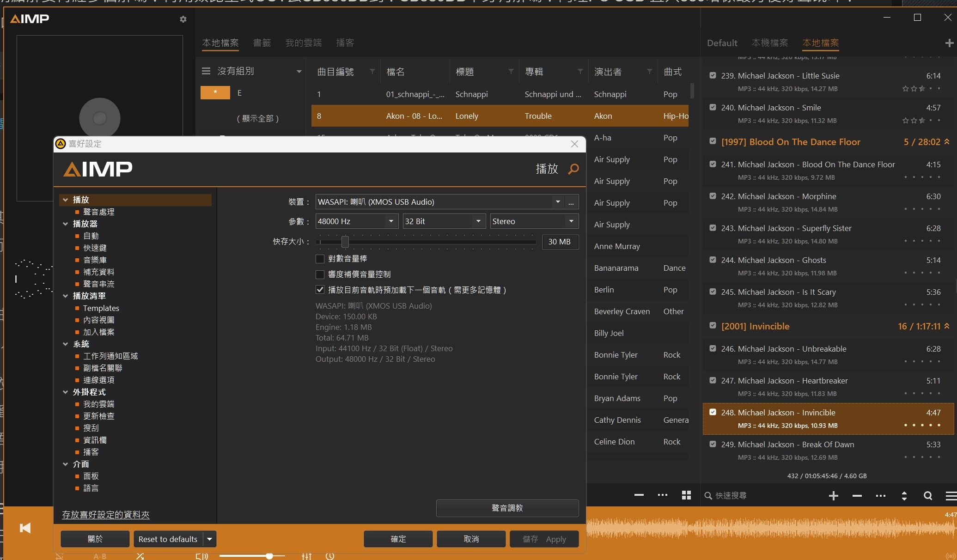This screenshot has height=560, width=957.
Task: Filter the 曲目編號 column
Action: 372,72
